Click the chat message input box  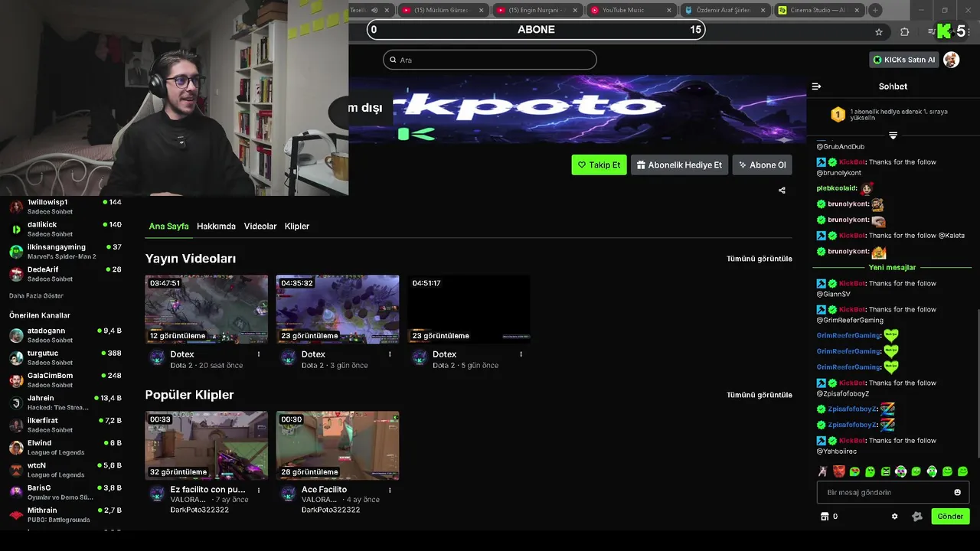[893, 492]
